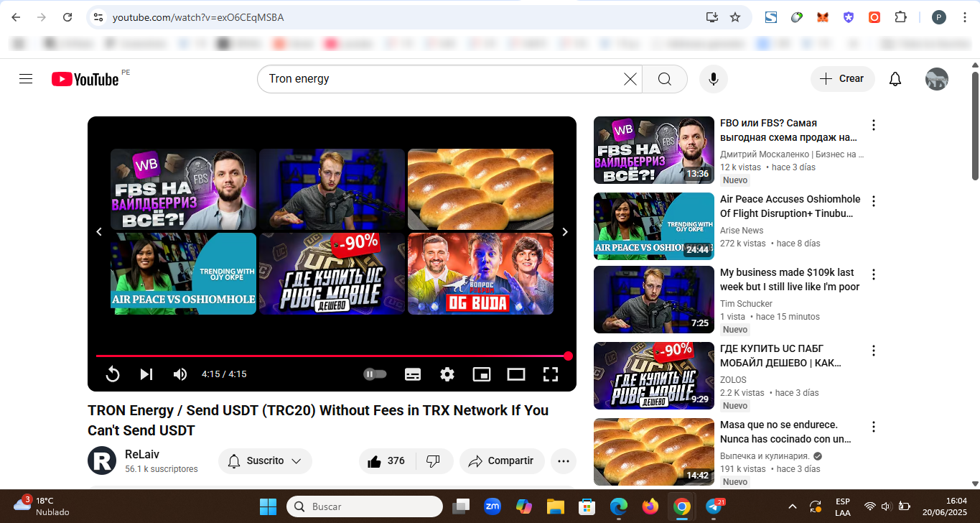Open Arise News channel text
This screenshot has height=523, width=980.
click(742, 231)
